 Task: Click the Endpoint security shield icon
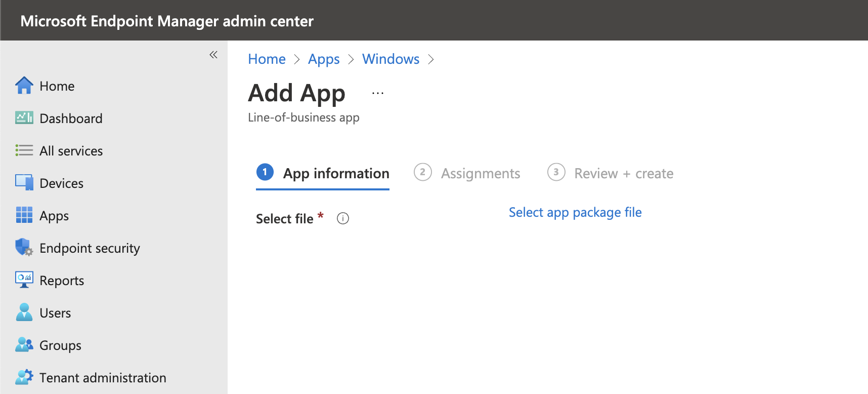click(24, 248)
